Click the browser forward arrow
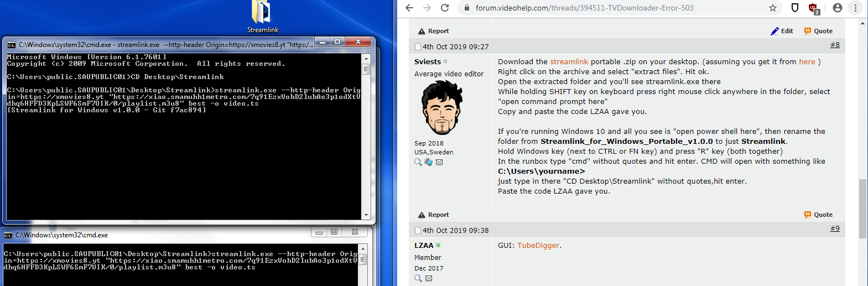Viewport: 868px width, 286px height. coord(427,8)
